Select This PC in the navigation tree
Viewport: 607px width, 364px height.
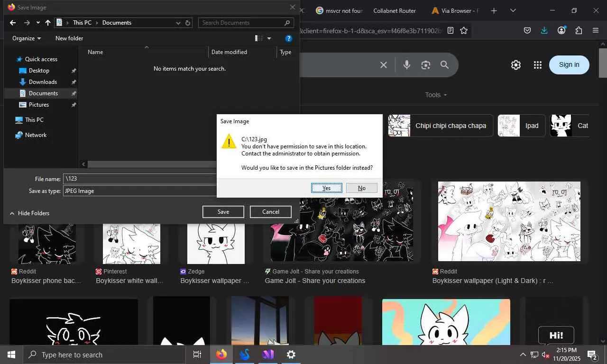pyautogui.click(x=34, y=120)
